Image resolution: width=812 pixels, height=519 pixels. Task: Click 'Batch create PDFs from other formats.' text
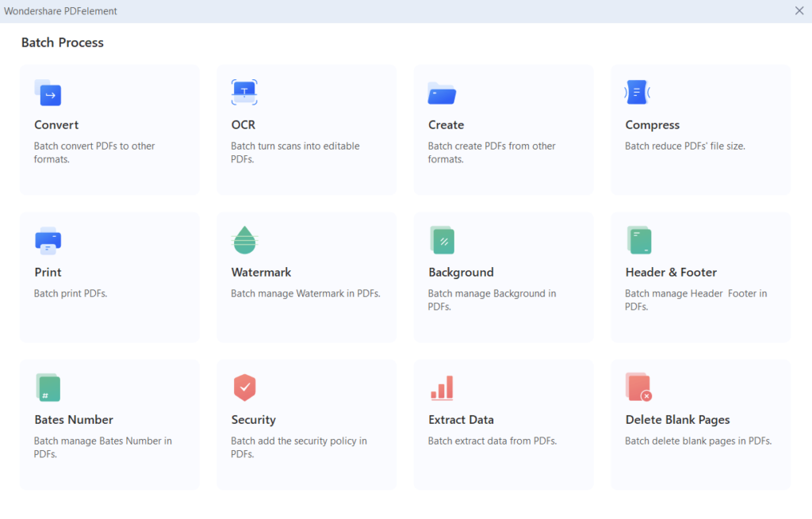(x=492, y=153)
